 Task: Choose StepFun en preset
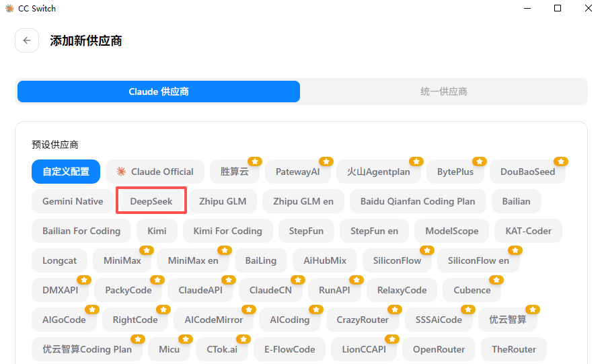[374, 231]
